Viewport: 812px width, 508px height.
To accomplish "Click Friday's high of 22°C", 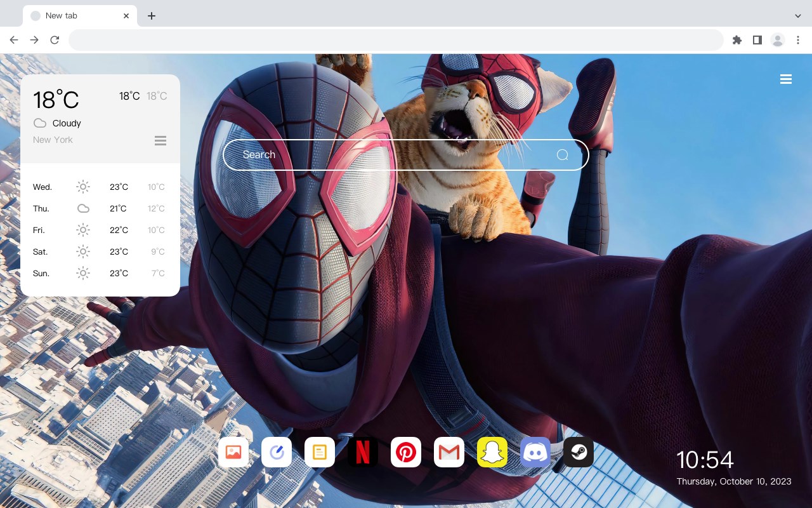I will (119, 230).
